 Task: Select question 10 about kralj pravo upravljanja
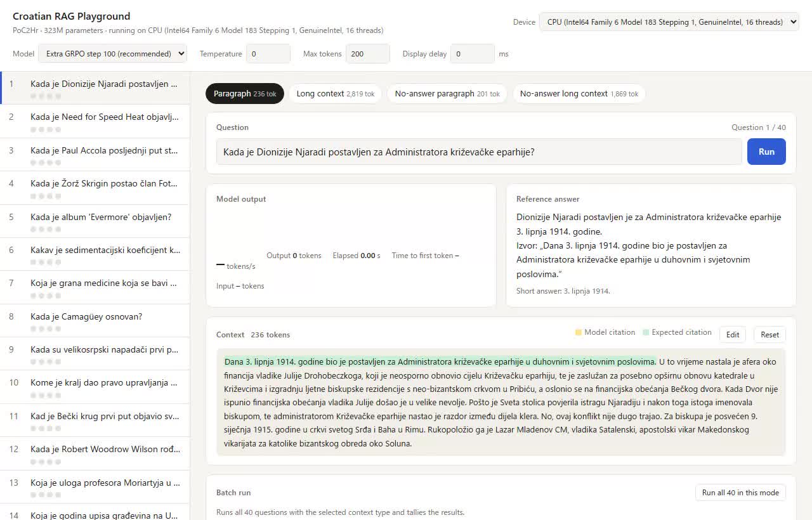pos(95,387)
